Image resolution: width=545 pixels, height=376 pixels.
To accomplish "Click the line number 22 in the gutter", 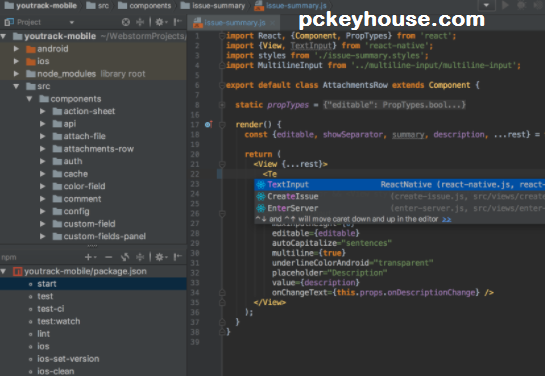I will pyautogui.click(x=195, y=174).
